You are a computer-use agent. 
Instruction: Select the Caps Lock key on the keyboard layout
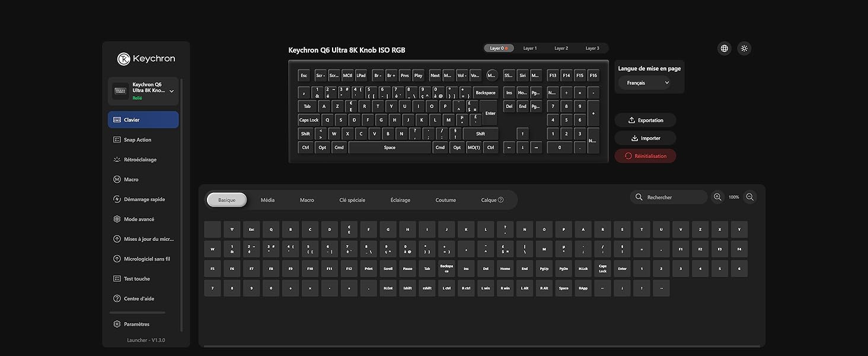point(309,120)
